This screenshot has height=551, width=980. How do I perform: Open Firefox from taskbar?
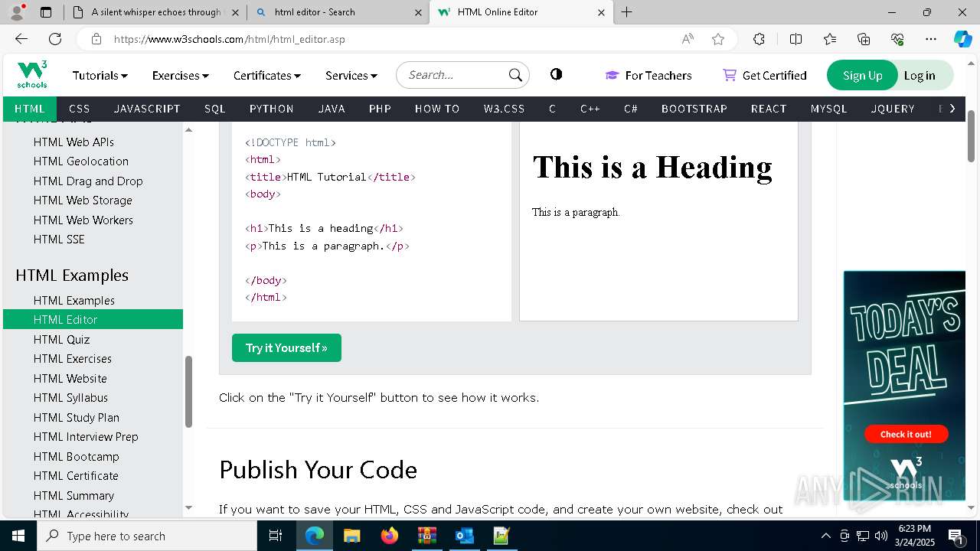[389, 536]
